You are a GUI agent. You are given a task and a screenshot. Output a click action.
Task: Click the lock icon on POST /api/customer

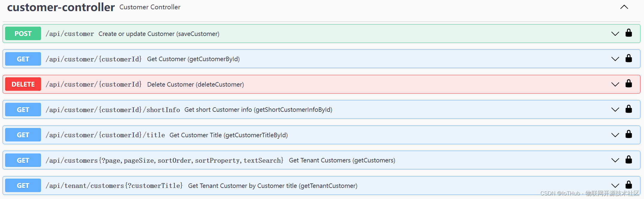[628, 33]
